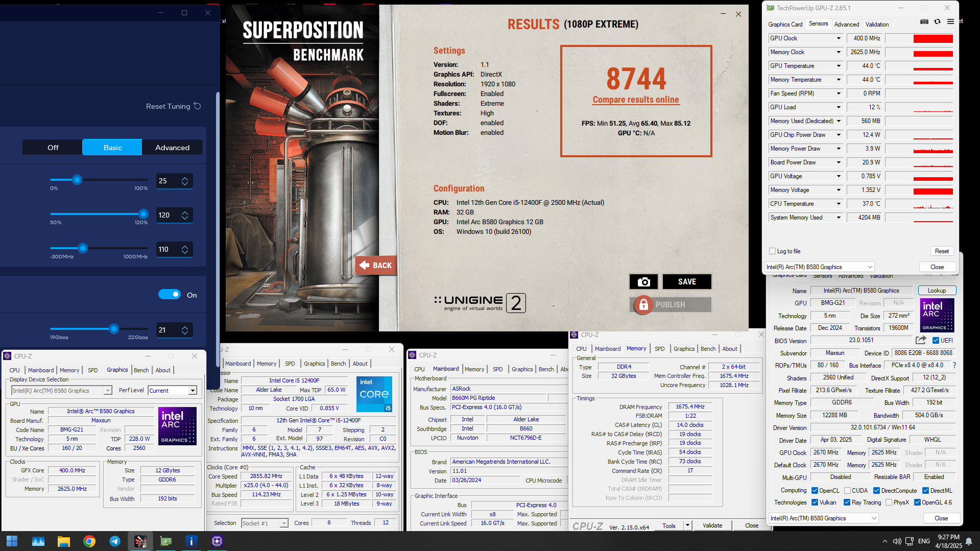
Task: Click the Superposition benchmark taskbar icon
Action: coord(140,541)
